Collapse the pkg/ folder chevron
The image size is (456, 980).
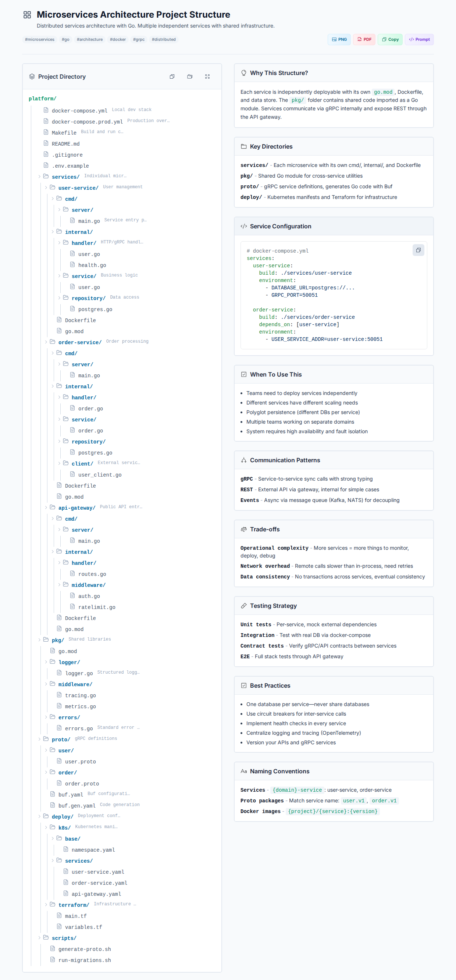[39, 640]
